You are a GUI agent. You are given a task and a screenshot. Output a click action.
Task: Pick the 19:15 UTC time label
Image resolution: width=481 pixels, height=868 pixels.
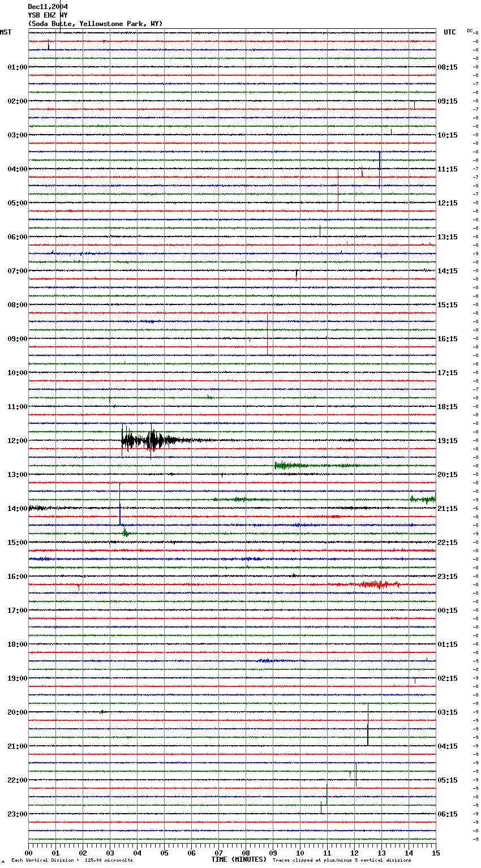(x=448, y=441)
